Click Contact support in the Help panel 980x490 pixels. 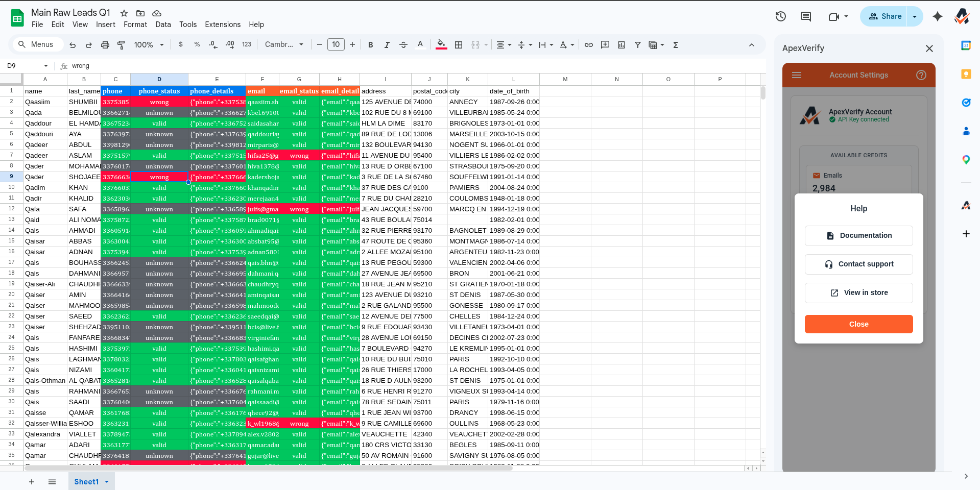point(858,264)
